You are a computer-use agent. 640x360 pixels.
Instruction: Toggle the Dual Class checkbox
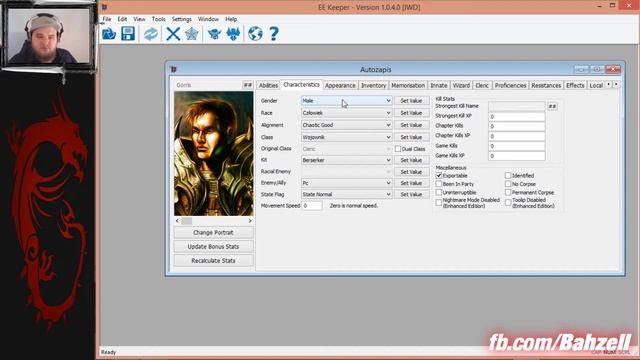coord(398,149)
